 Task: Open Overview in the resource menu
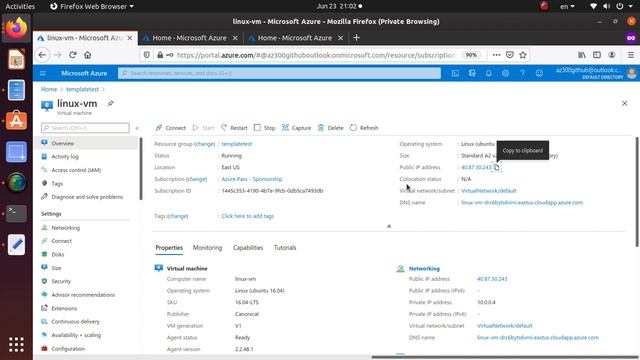(86, 143)
